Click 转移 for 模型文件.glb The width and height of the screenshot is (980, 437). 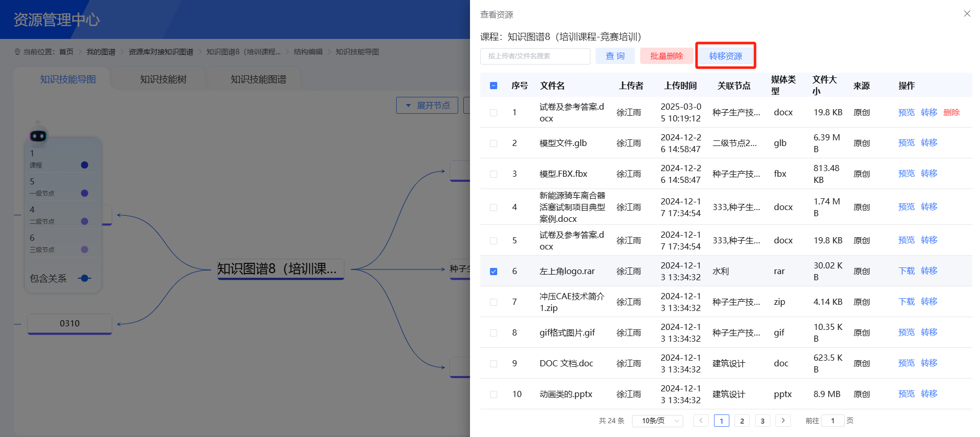pos(929,142)
